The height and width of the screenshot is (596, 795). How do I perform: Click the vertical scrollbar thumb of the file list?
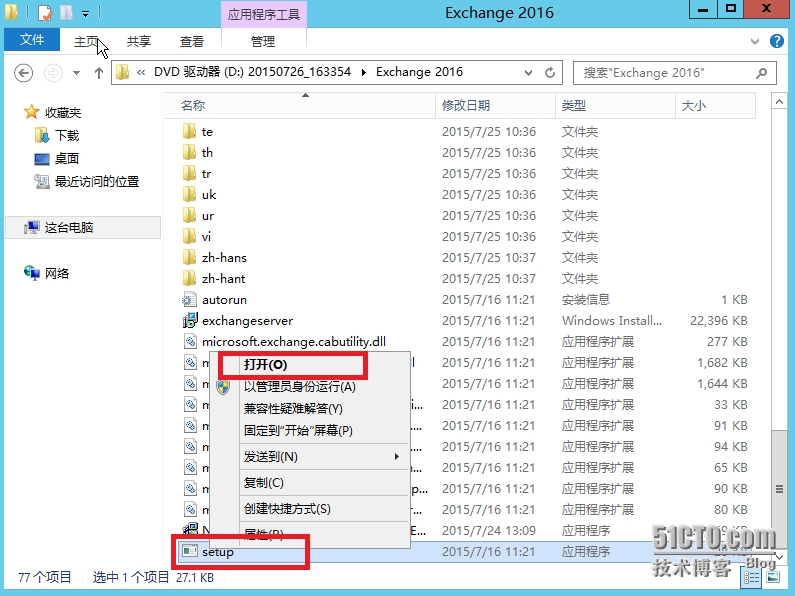(x=779, y=489)
